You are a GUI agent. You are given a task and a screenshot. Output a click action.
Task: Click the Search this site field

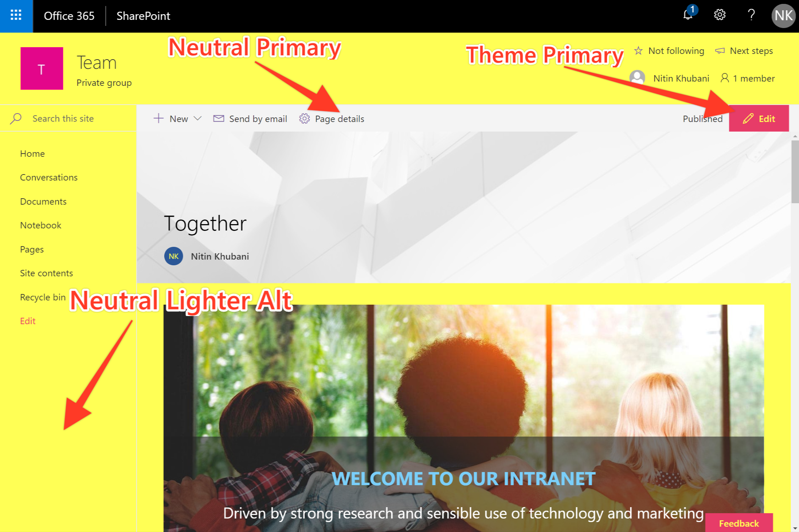tap(68, 118)
